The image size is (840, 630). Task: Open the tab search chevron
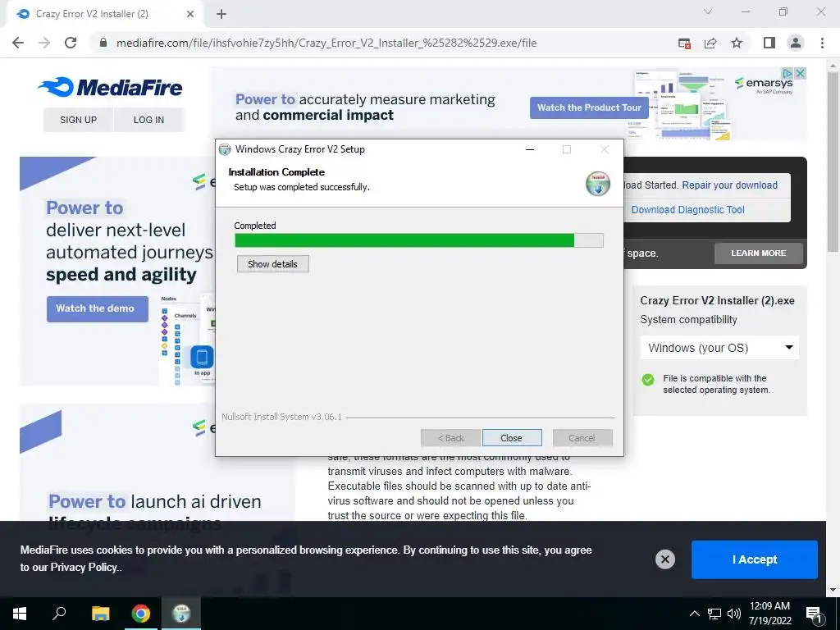click(708, 11)
